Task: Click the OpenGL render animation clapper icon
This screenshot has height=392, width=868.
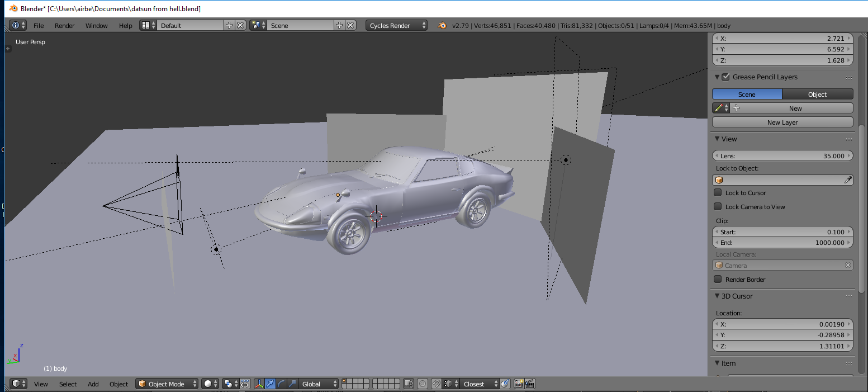Action: click(x=530, y=384)
